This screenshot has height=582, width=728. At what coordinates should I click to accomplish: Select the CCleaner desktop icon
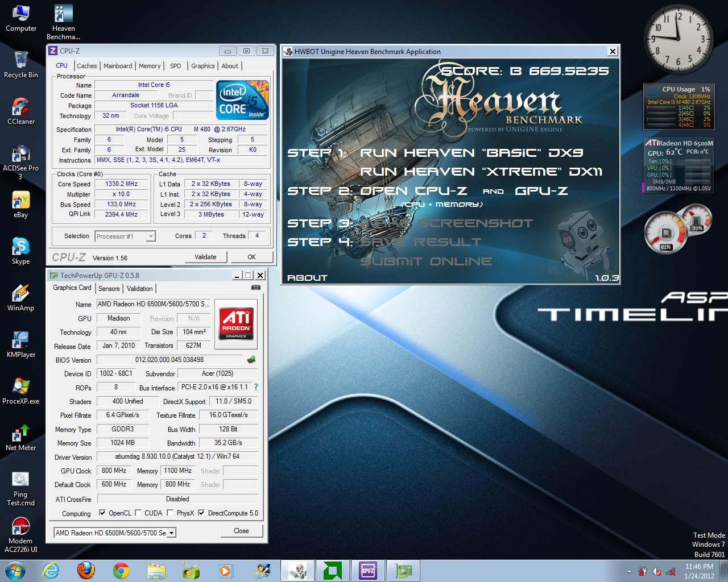(x=21, y=111)
